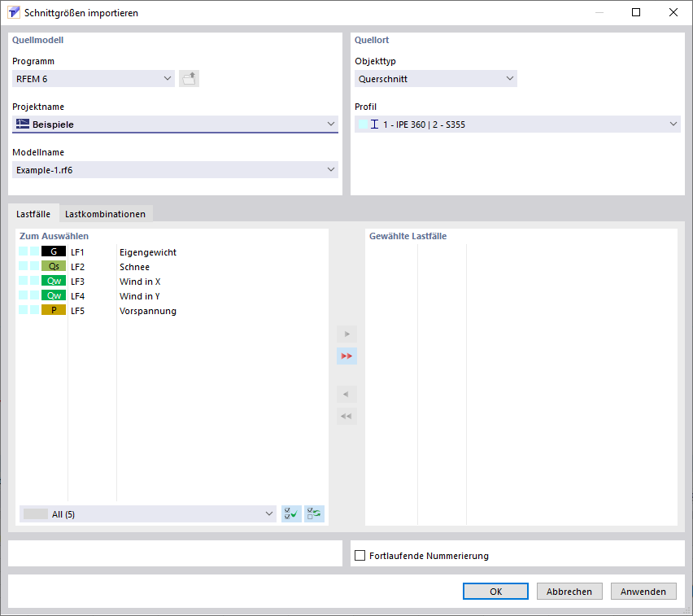The height and width of the screenshot is (616, 693).
Task: Open the Programm dropdown RFEM 6
Action: click(94, 79)
